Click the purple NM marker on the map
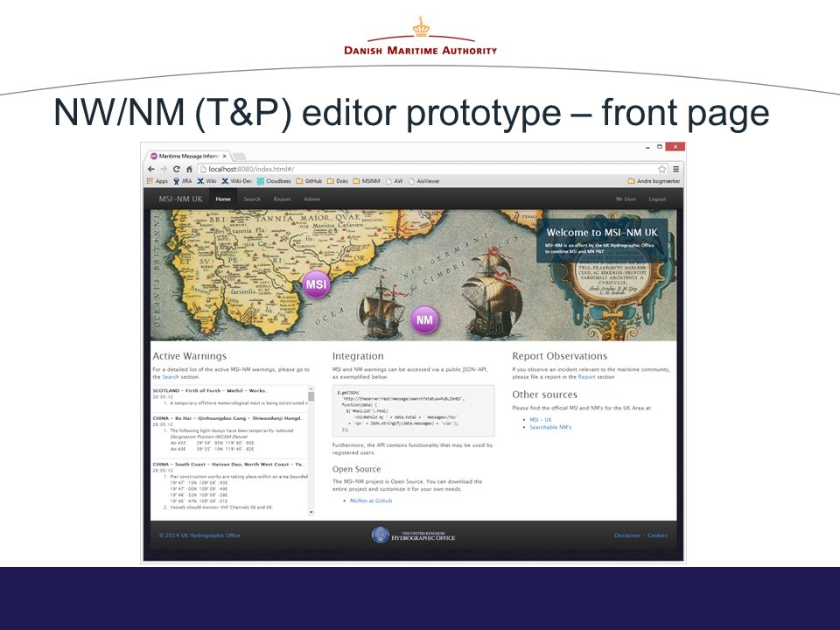Screen dimensions: 840x630 pyautogui.click(x=424, y=320)
